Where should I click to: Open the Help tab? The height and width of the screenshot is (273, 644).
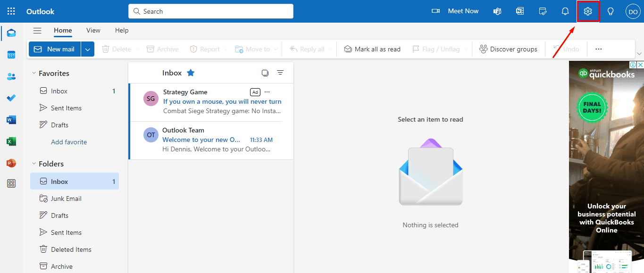[x=122, y=30]
